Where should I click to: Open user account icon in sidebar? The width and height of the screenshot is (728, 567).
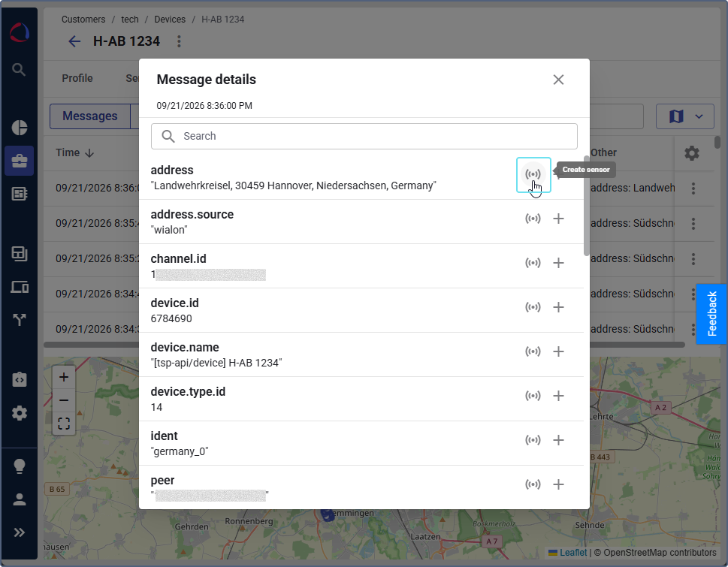pos(19,499)
